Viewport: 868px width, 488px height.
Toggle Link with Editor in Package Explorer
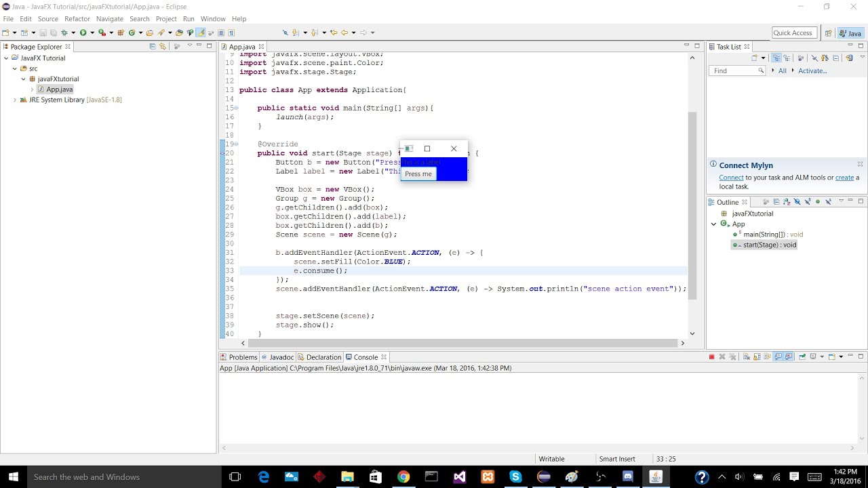(x=163, y=46)
